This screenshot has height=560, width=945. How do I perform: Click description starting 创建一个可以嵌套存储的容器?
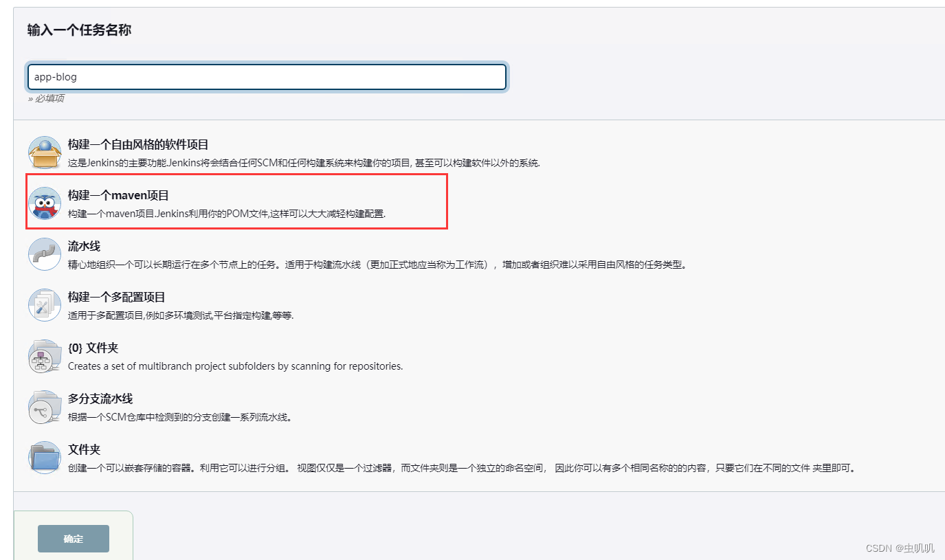coord(461,468)
